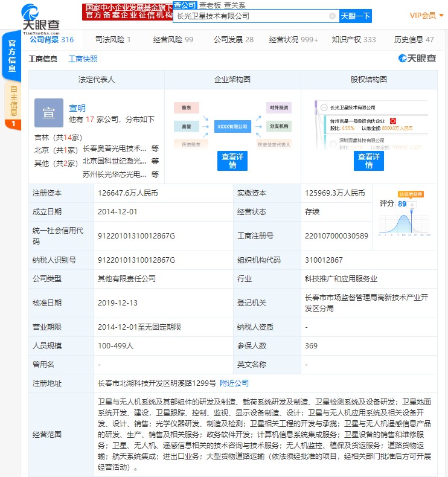This screenshot has width=448, height=477.
Task: Select establishment date 2014-12-01
Action: (118, 212)
